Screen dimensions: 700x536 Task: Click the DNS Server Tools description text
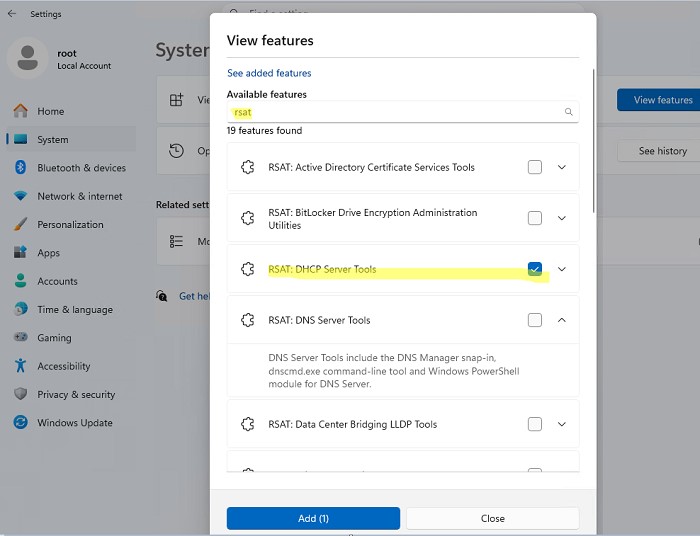pos(394,370)
